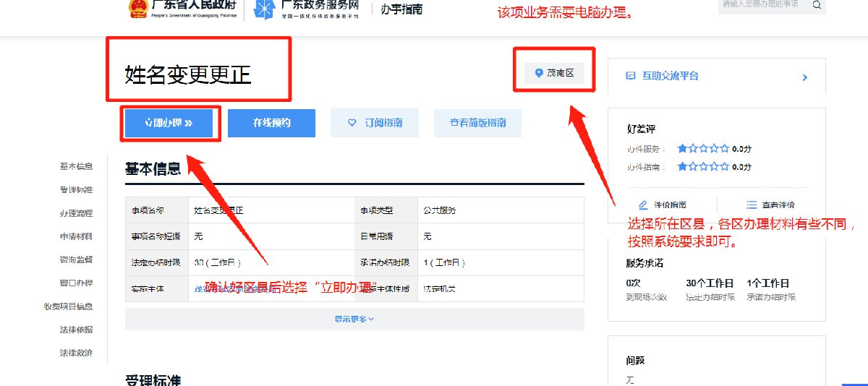
Task: Click the 受理标准 section heading
Action: 153,379
